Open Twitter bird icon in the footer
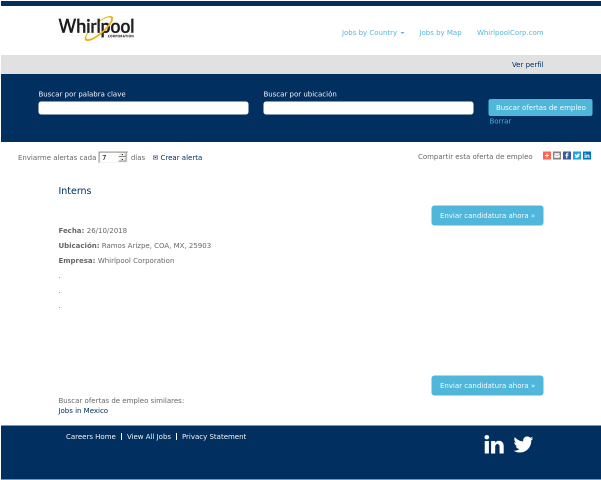The height and width of the screenshot is (480, 601). coord(523,445)
